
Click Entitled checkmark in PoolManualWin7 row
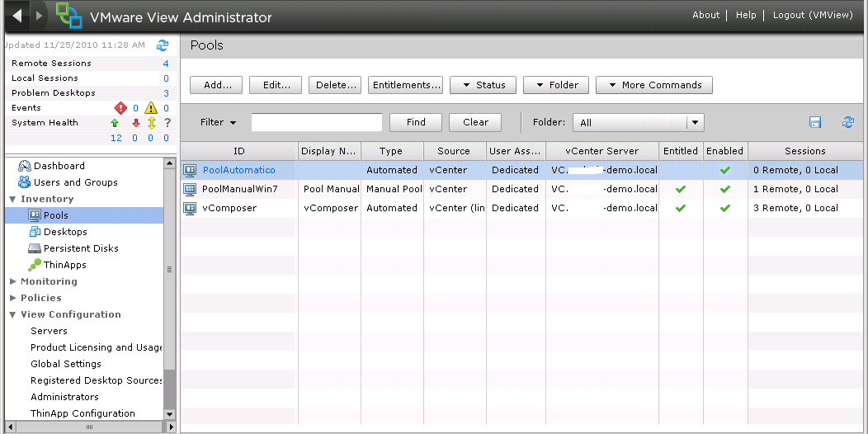pos(681,189)
